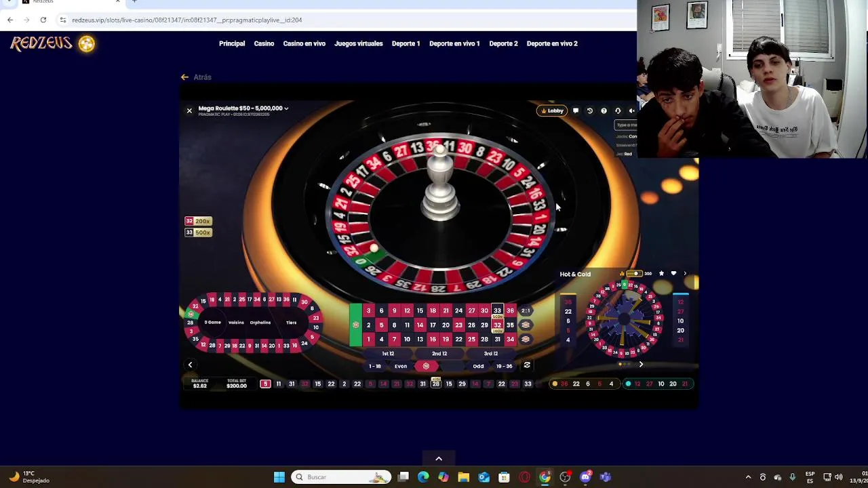Go to the Lobby
Image resolution: width=868 pixels, height=488 pixels.
coord(552,110)
